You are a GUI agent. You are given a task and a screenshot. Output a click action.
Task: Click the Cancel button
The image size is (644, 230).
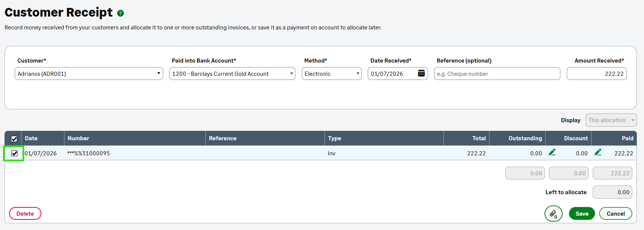(615, 214)
